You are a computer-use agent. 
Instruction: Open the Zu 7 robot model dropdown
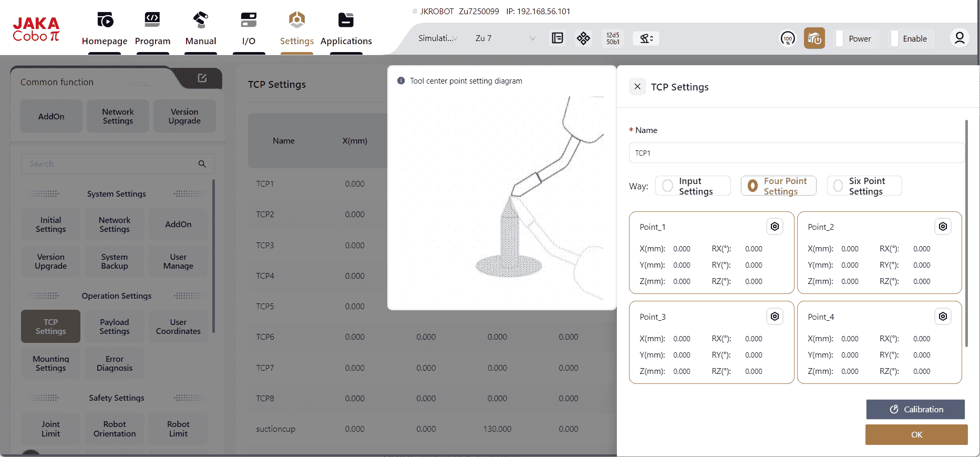tap(504, 38)
